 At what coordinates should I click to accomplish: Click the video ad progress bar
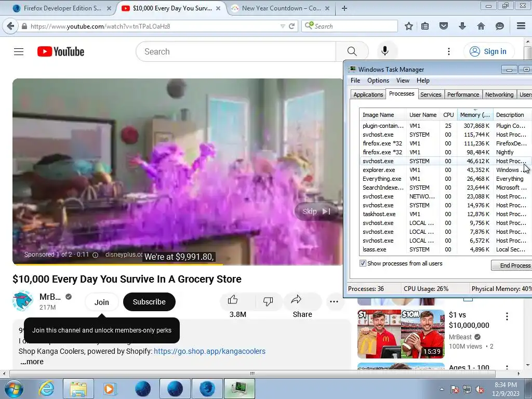178,264
